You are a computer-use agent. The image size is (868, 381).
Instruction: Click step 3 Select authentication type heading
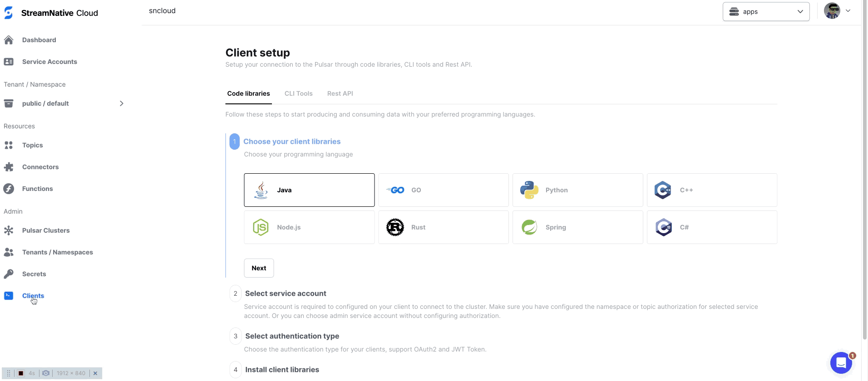pyautogui.click(x=292, y=336)
